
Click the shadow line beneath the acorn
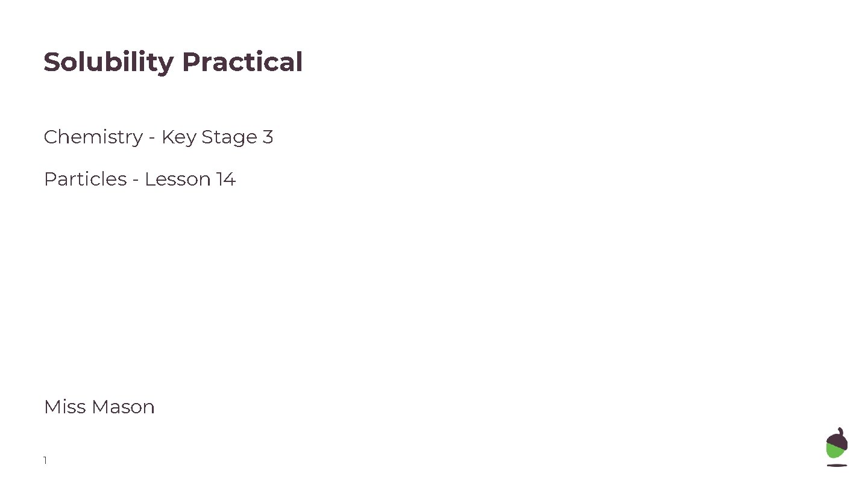tap(837, 465)
